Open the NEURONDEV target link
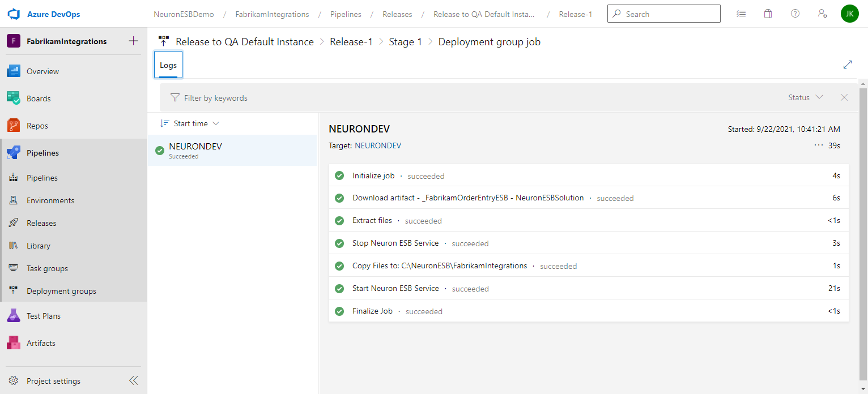This screenshot has width=868, height=394. [x=378, y=145]
